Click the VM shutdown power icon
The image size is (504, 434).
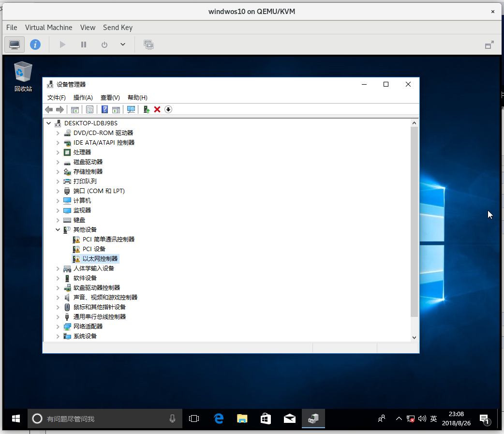(104, 45)
